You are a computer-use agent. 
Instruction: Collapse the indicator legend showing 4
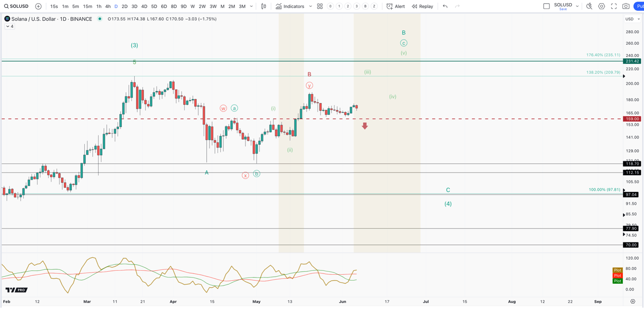point(9,27)
